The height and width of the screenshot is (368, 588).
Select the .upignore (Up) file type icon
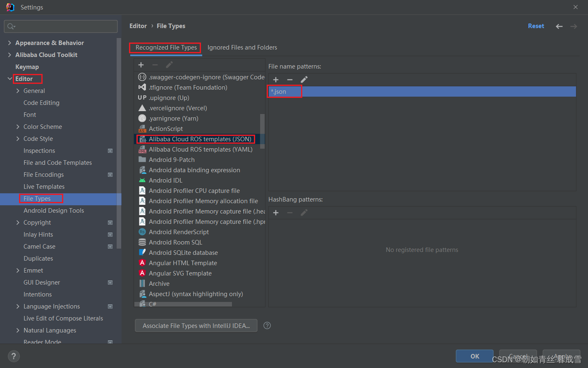[x=142, y=98]
